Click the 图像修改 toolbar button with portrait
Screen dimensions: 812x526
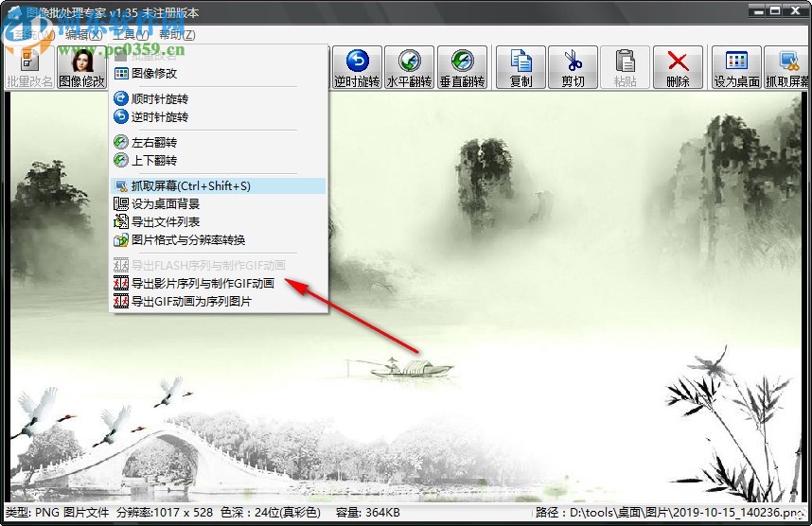[81, 67]
